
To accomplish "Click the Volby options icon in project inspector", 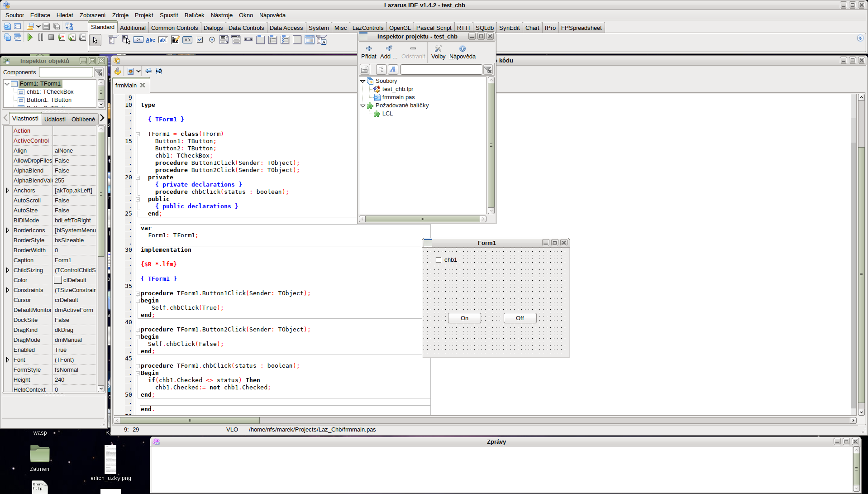I will point(438,49).
